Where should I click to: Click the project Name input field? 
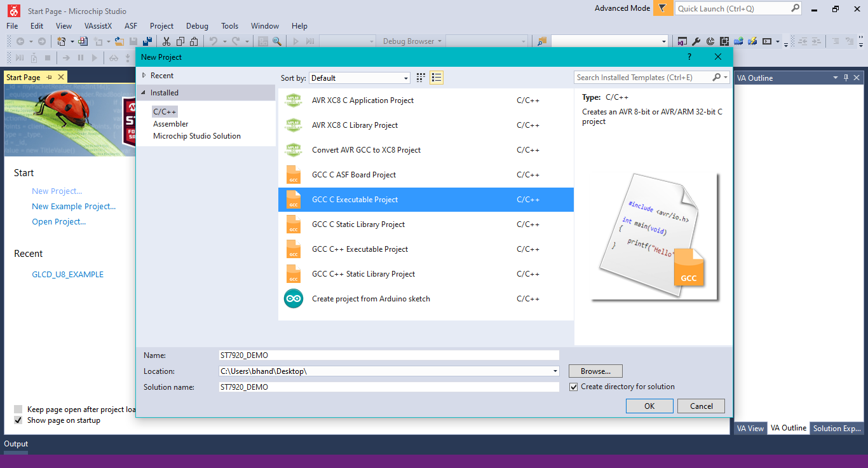[x=389, y=355]
